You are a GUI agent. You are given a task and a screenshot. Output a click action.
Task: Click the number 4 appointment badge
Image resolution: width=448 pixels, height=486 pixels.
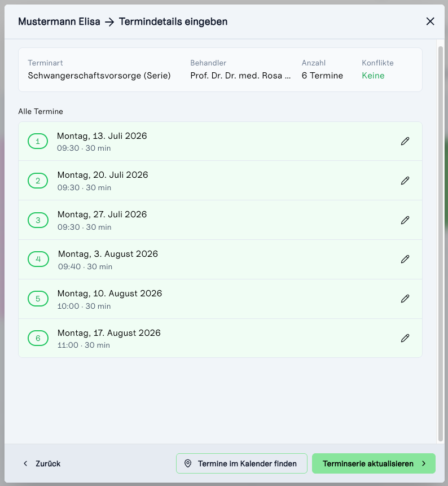pyautogui.click(x=38, y=259)
